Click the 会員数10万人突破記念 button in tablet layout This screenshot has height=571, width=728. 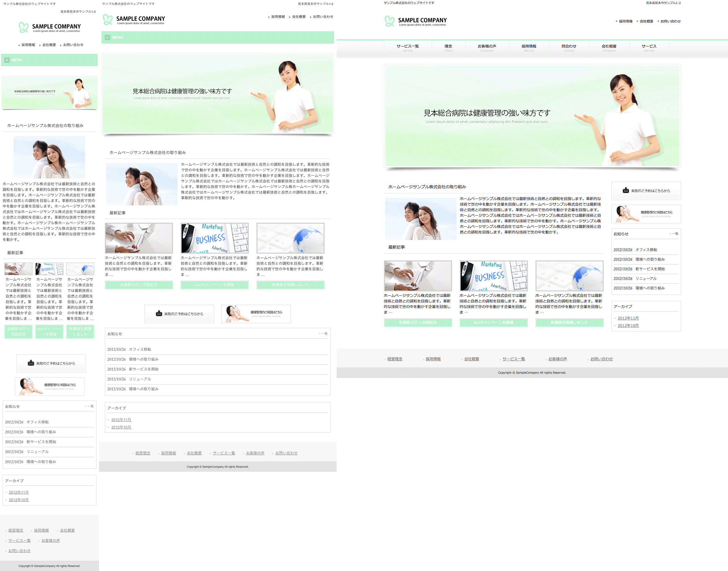tap(139, 285)
